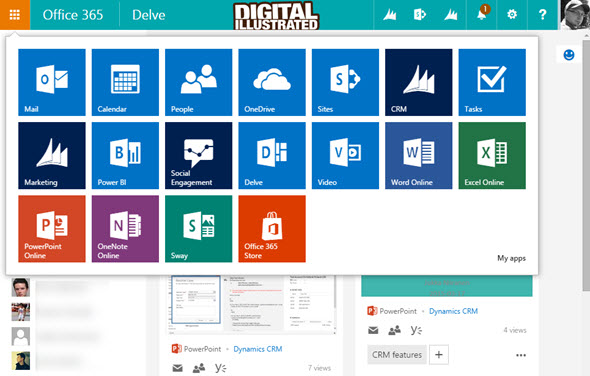The height and width of the screenshot is (376, 590).
Task: Open the OneDrive tile
Action: pyautogui.click(x=272, y=82)
